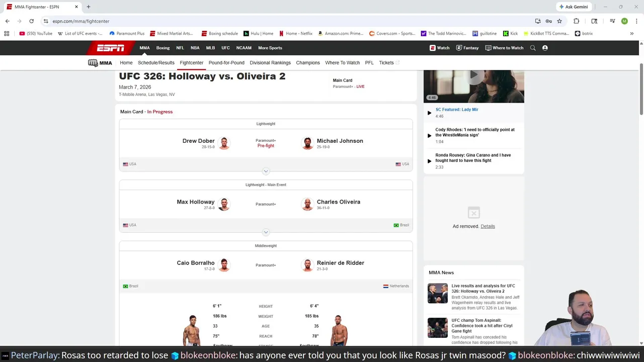The width and height of the screenshot is (644, 362).
Task: Open the Kick bookmark
Action: (x=510, y=34)
